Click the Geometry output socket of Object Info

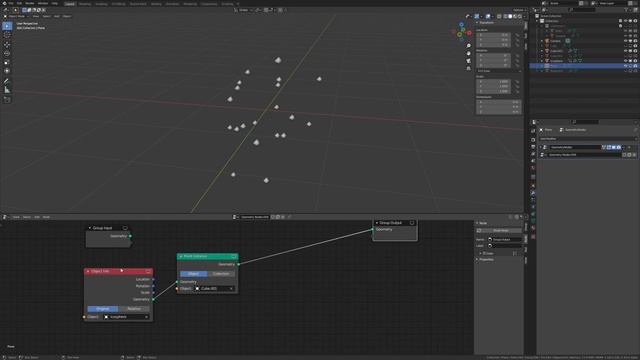(x=153, y=300)
